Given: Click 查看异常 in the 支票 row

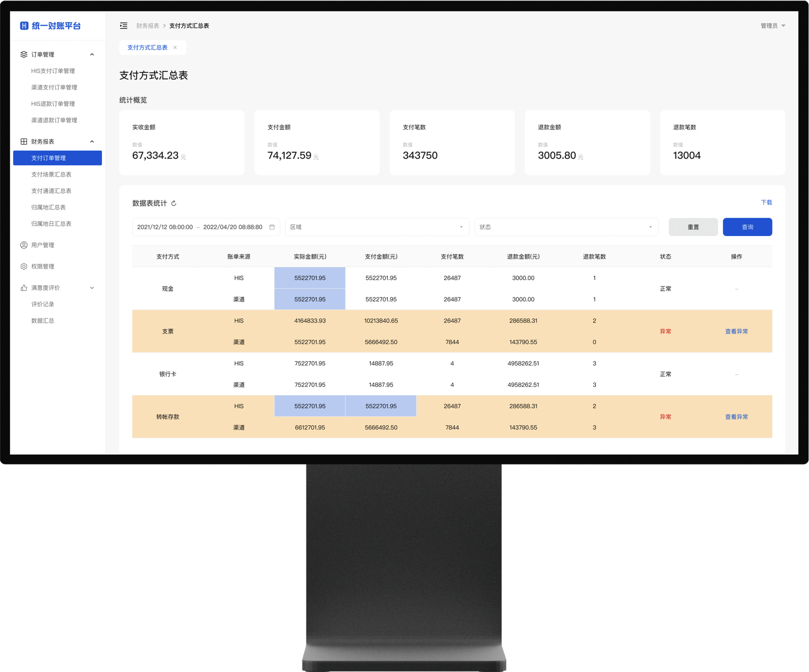Looking at the screenshot, I should tap(736, 331).
